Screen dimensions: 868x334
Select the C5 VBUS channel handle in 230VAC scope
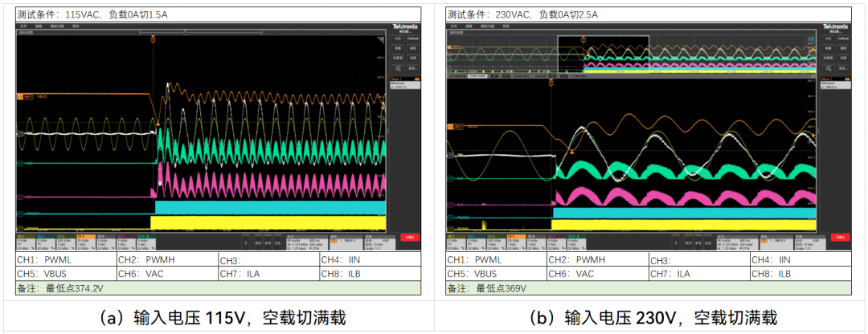456,127
